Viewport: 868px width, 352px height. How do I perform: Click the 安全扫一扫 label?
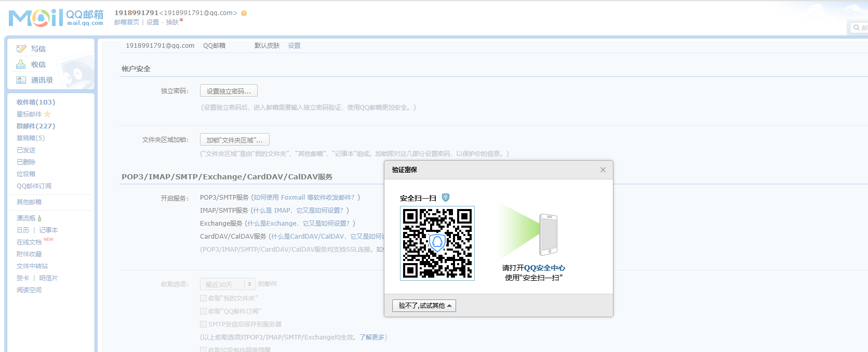[418, 198]
